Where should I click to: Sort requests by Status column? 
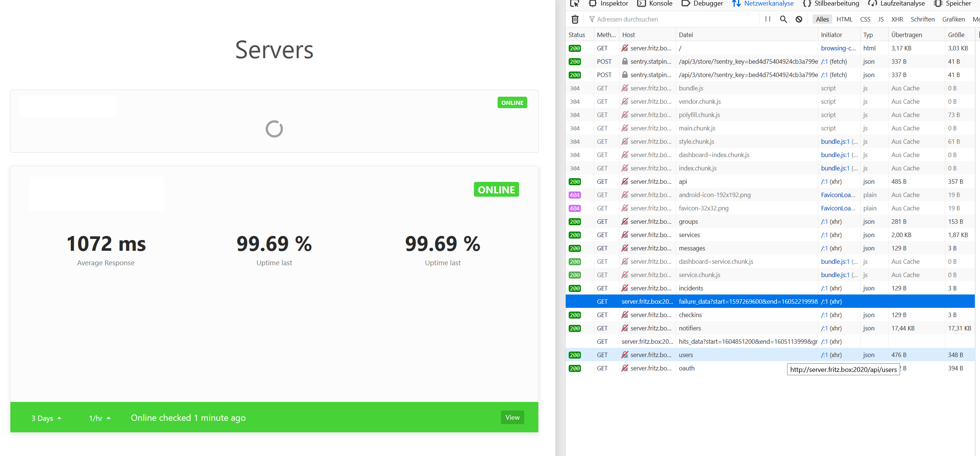tap(577, 34)
